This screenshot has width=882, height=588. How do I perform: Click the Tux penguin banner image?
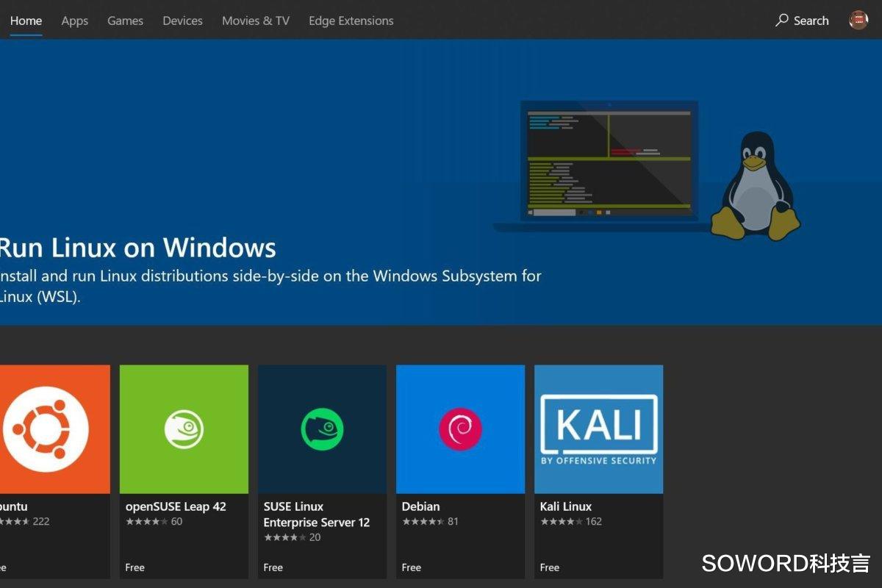756,186
